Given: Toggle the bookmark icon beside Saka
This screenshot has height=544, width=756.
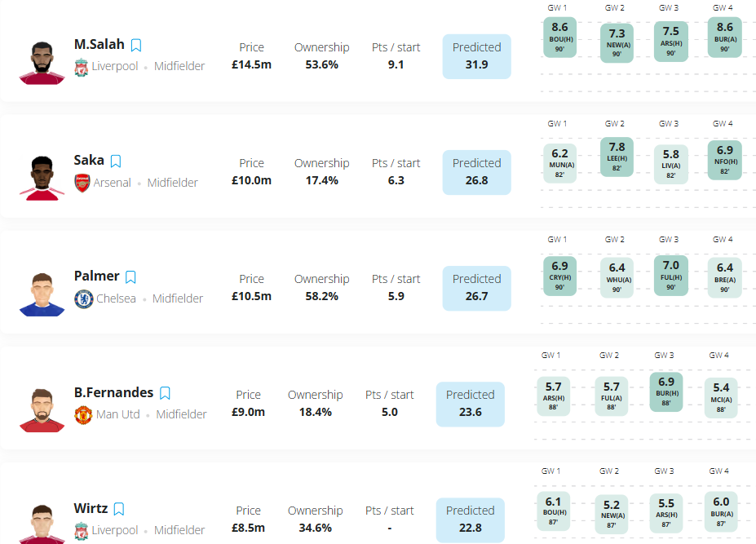Looking at the screenshot, I should pos(116,161).
